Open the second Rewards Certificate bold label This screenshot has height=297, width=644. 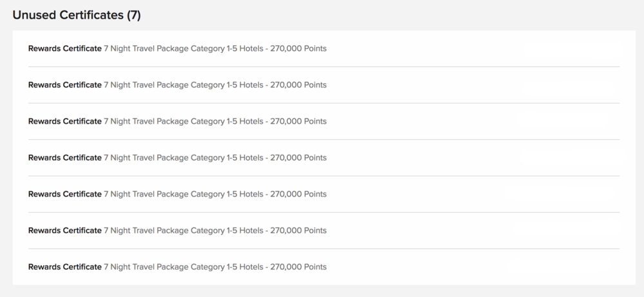point(64,85)
